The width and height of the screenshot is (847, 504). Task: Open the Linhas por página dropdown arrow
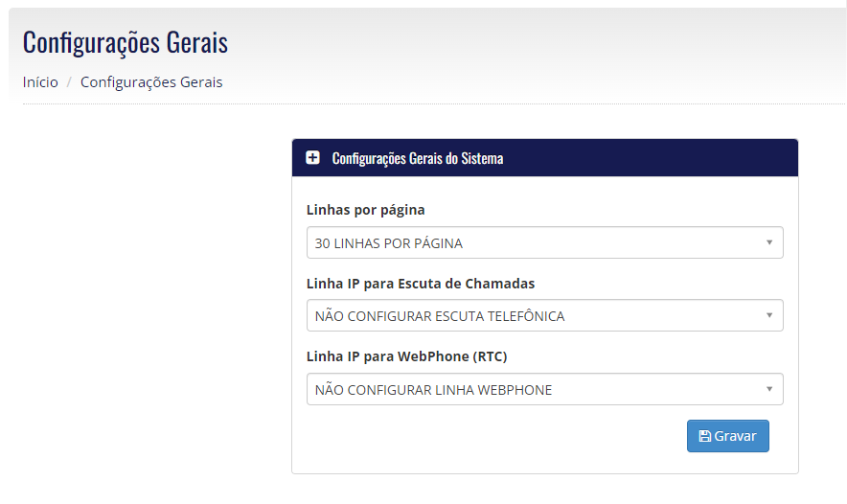(769, 242)
